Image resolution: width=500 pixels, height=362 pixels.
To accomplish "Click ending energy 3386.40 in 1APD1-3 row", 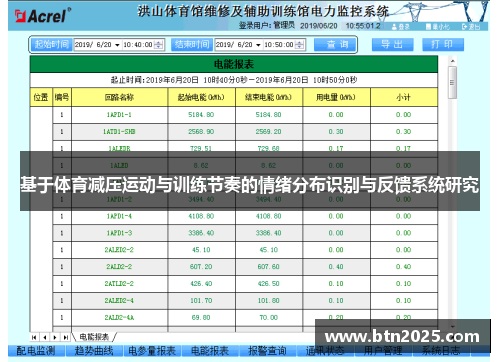I will click(269, 233).
